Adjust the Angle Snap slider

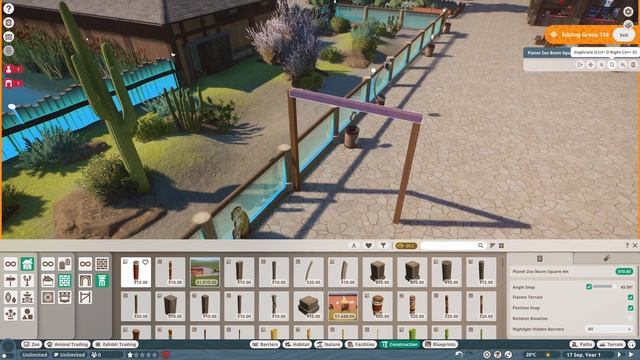coord(604,287)
